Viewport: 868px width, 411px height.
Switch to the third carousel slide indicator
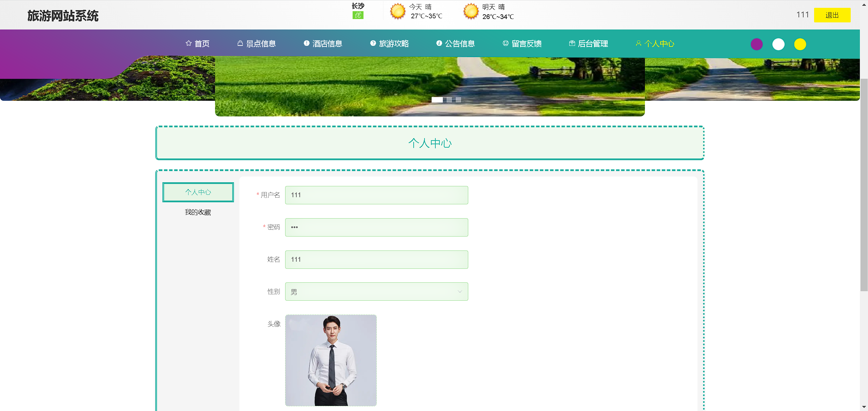click(458, 100)
